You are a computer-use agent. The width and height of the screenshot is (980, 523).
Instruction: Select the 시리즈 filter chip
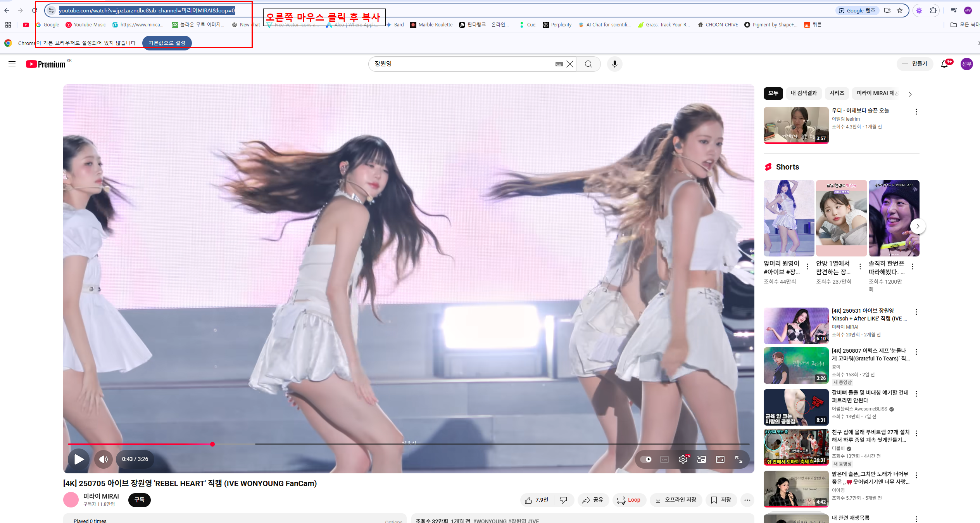coord(837,93)
